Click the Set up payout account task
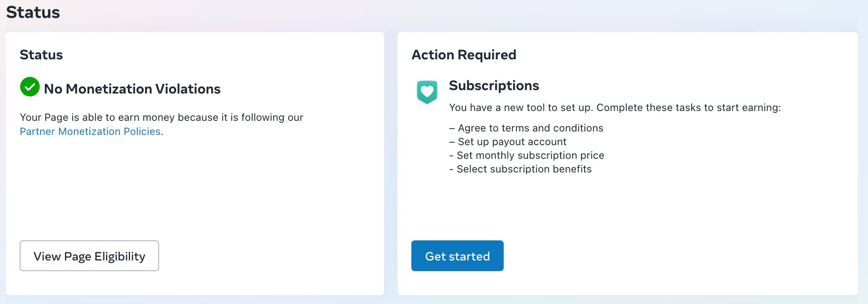868x304 pixels. click(508, 142)
